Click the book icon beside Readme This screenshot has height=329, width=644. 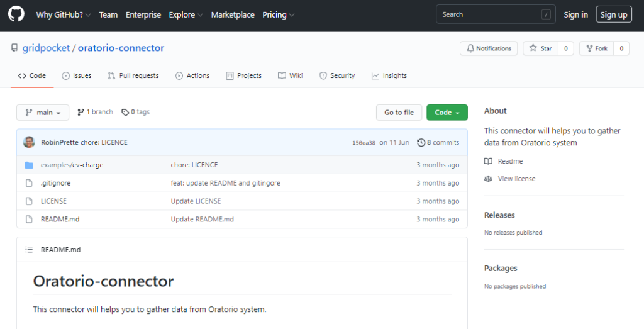tap(488, 161)
